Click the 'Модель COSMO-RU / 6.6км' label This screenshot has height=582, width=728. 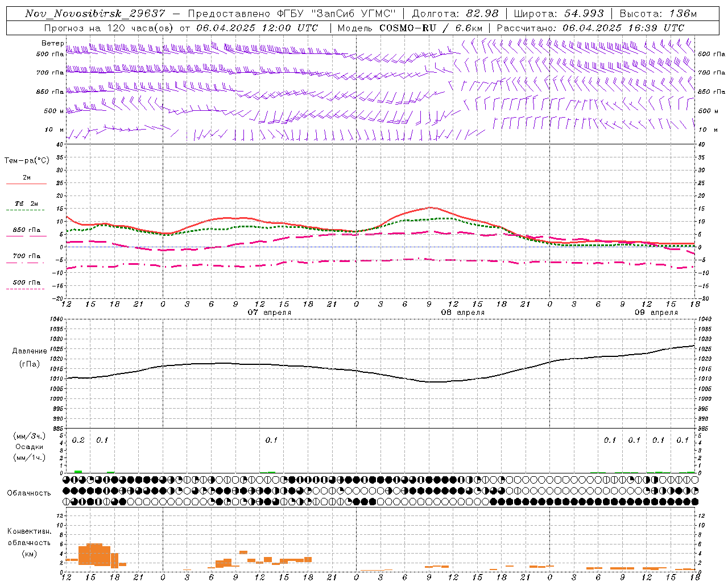pos(409,28)
